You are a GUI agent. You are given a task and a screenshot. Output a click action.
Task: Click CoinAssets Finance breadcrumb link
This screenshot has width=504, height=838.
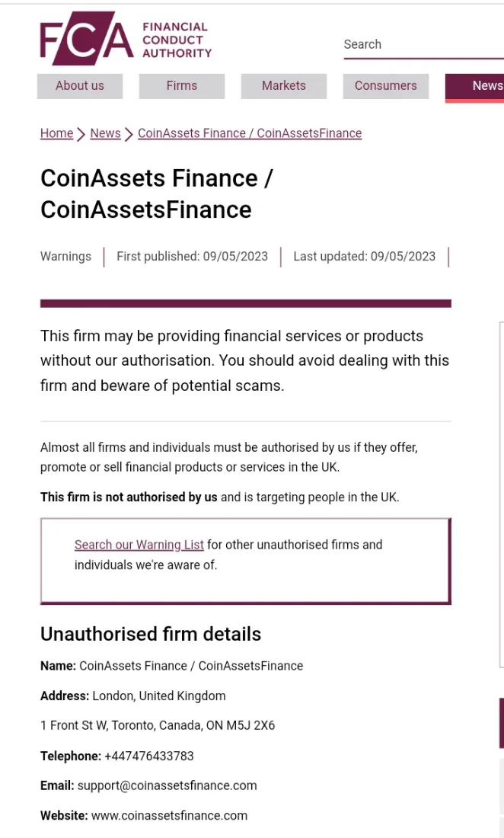[x=250, y=133]
